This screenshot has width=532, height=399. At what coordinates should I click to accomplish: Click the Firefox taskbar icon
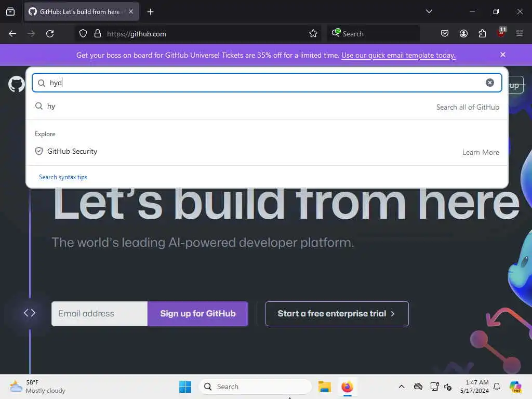coord(347,387)
